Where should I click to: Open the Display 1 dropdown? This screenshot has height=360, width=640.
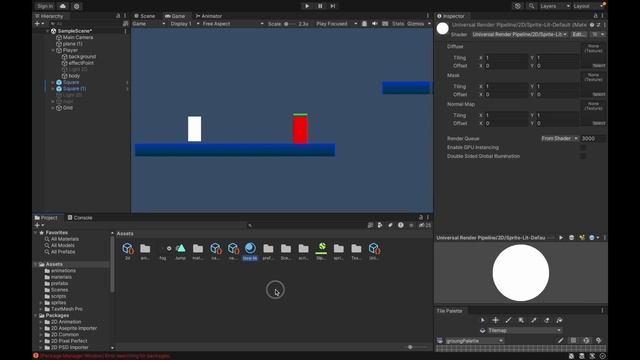click(184, 24)
